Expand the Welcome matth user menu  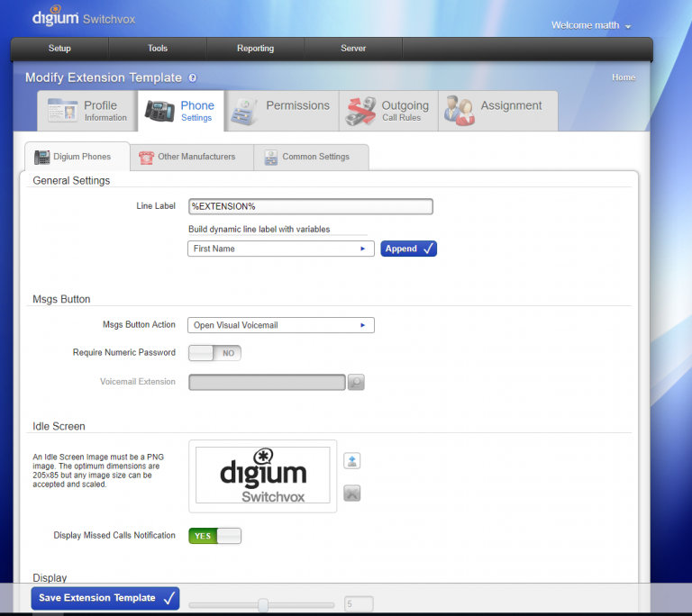tap(591, 25)
